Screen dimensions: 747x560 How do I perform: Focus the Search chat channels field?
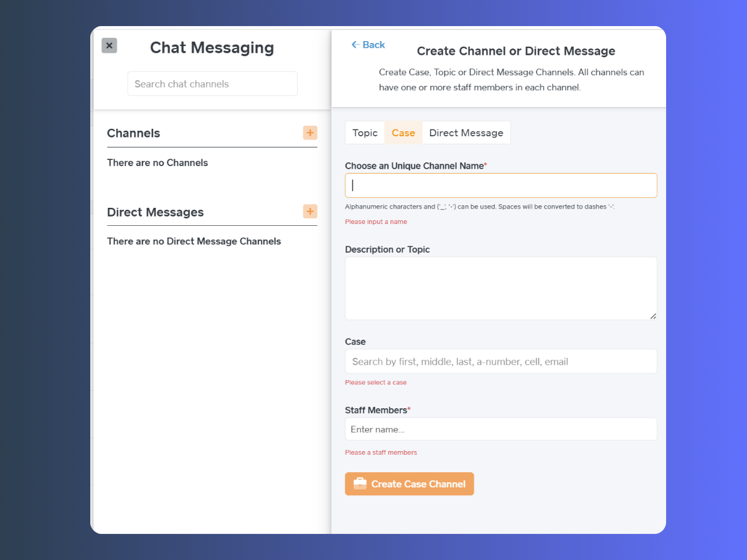212,84
